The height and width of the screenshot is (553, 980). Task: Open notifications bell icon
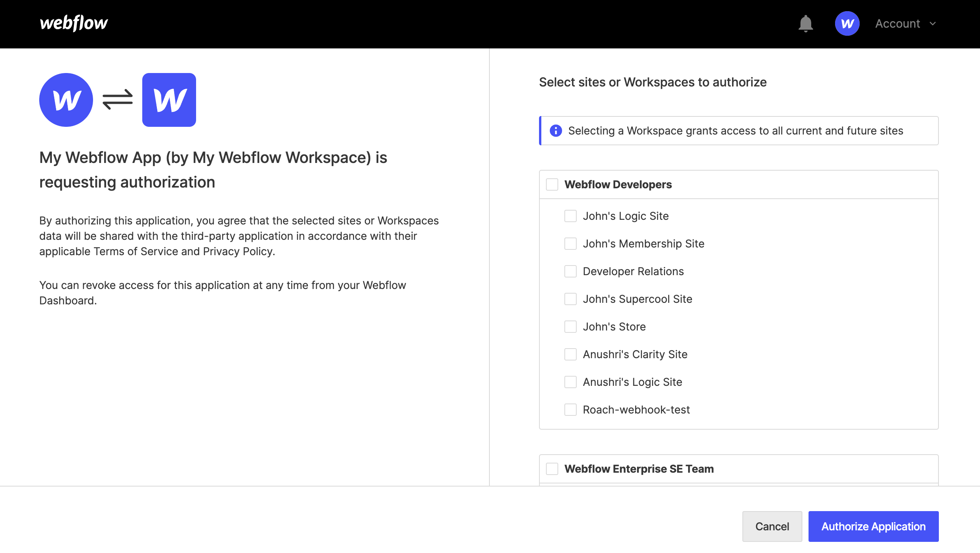[x=805, y=24]
